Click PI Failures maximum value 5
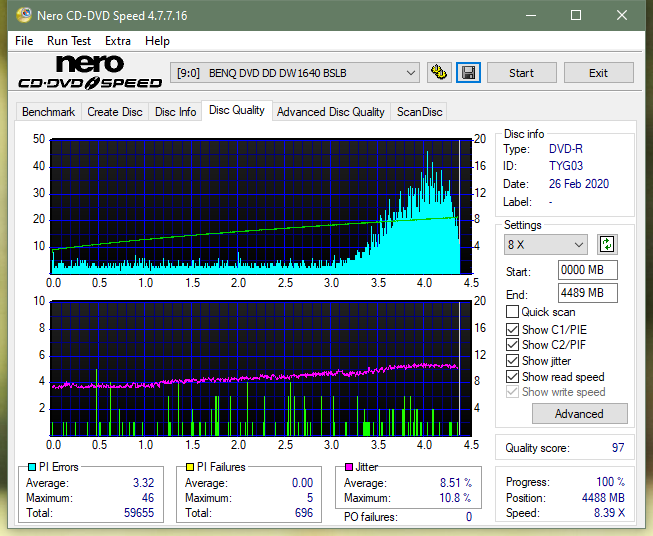 [310, 498]
